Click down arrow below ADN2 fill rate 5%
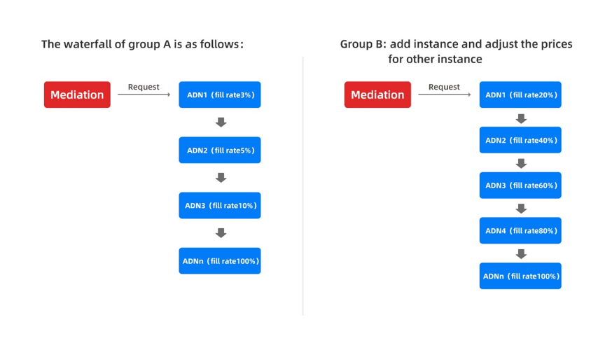 [x=221, y=177]
